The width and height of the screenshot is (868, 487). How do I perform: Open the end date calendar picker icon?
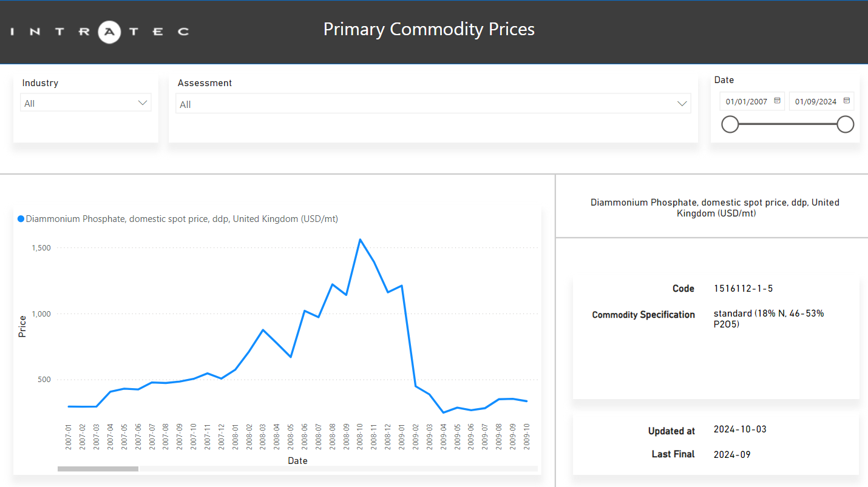846,101
